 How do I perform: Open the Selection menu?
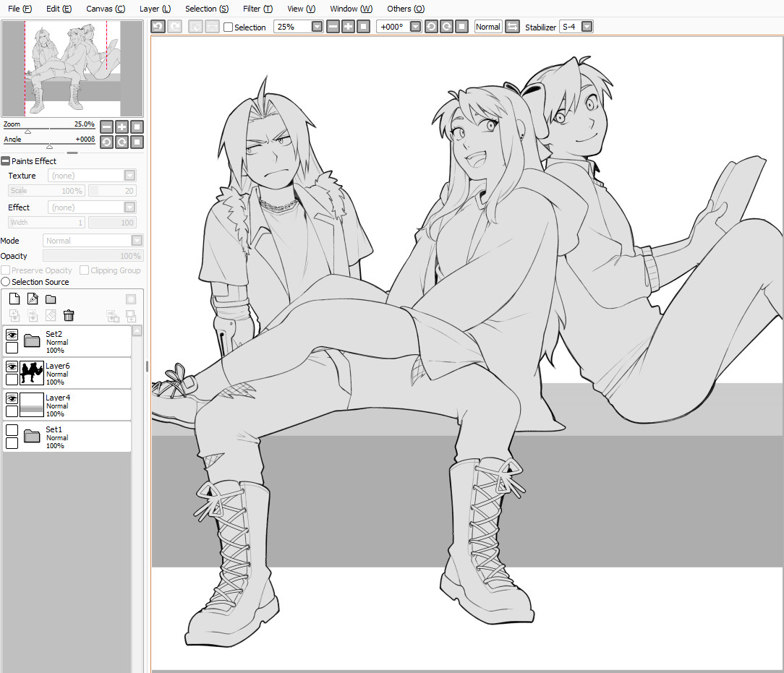click(x=207, y=9)
